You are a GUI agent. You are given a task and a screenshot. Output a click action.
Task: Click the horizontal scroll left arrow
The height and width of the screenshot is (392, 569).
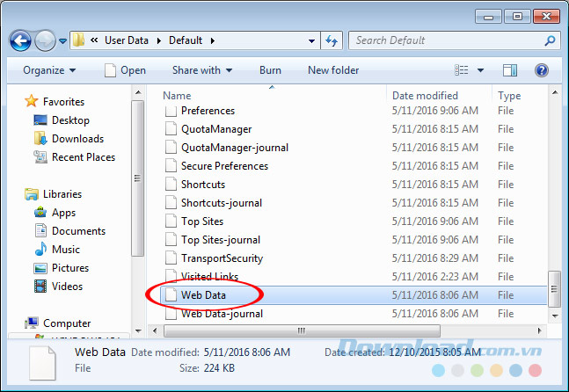[155, 330]
